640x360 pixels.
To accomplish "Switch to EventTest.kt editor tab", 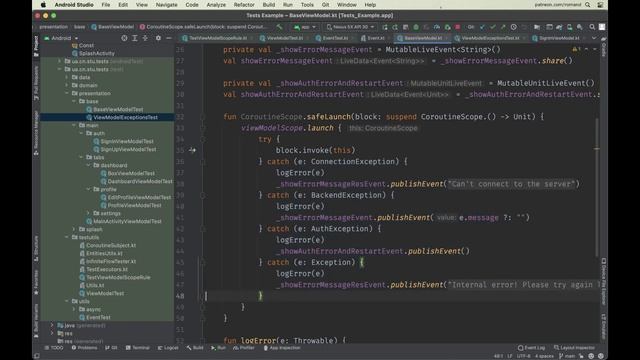I will click(335, 38).
